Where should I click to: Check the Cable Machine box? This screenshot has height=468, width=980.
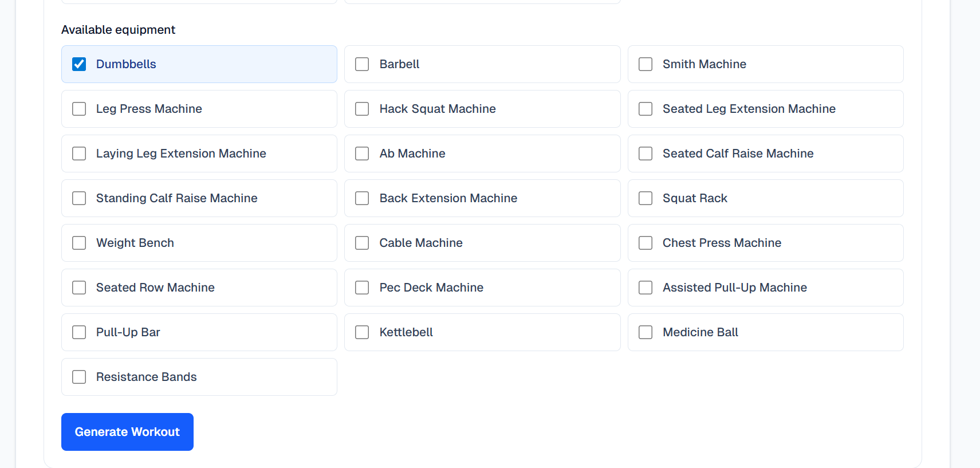[362, 243]
